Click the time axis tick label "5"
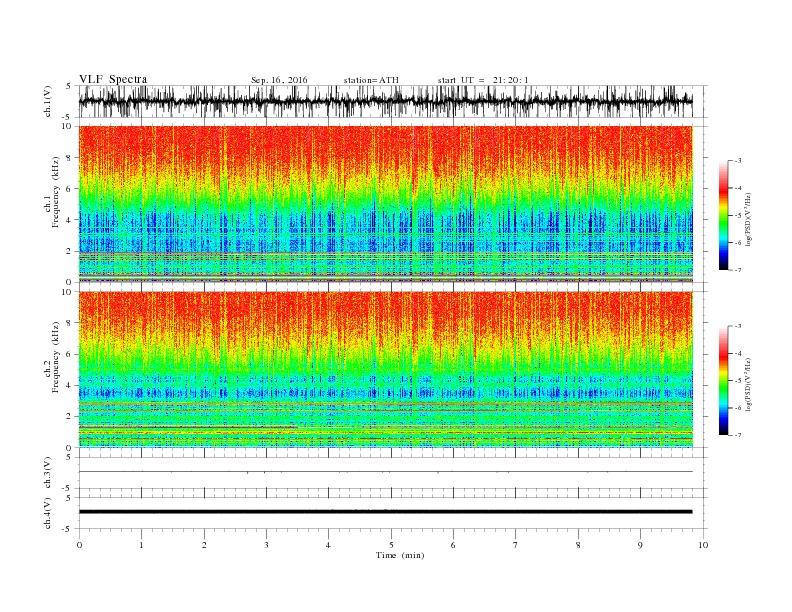The height and width of the screenshot is (612, 792). (391, 545)
